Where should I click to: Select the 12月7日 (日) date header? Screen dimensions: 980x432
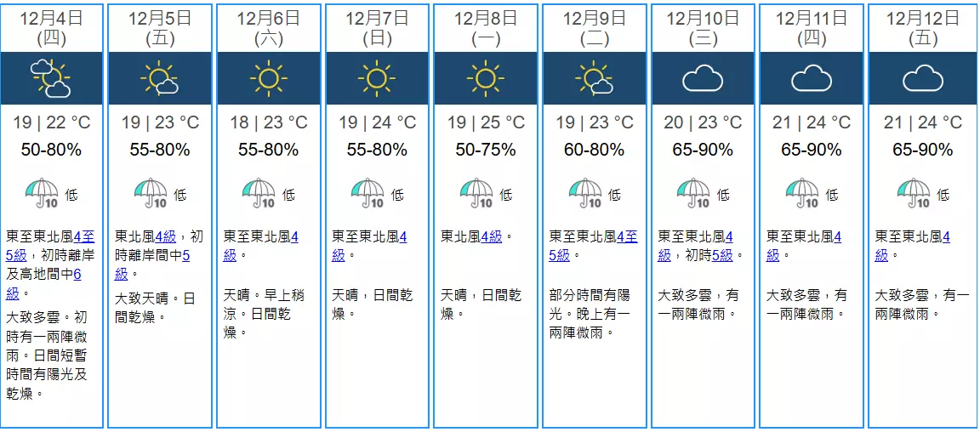[x=377, y=27]
